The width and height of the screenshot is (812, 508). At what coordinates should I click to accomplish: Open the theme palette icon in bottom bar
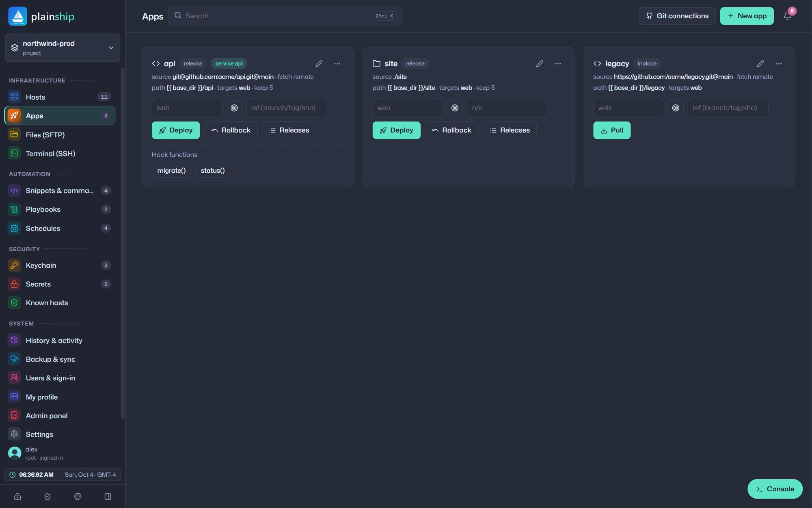click(78, 497)
